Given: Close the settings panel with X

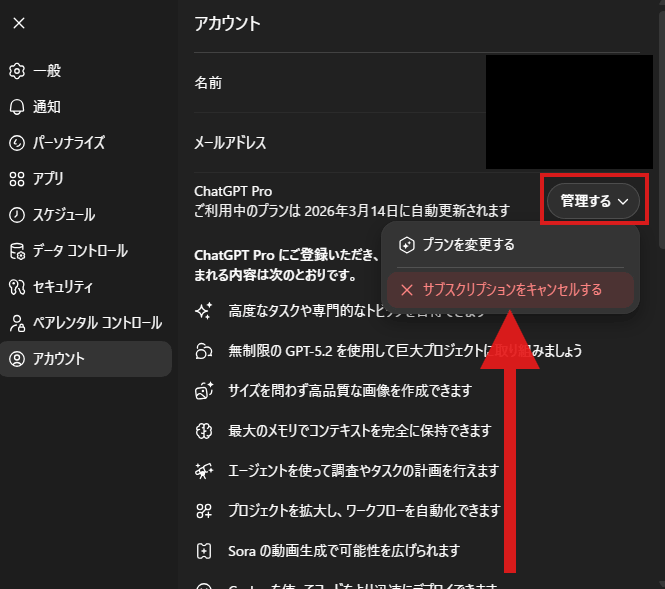Looking at the screenshot, I should coord(19,23).
